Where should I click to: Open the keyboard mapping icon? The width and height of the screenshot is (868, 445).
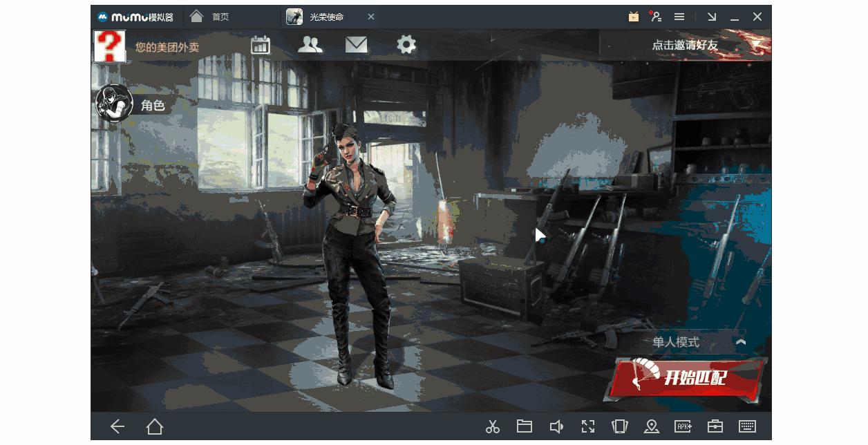(x=747, y=427)
